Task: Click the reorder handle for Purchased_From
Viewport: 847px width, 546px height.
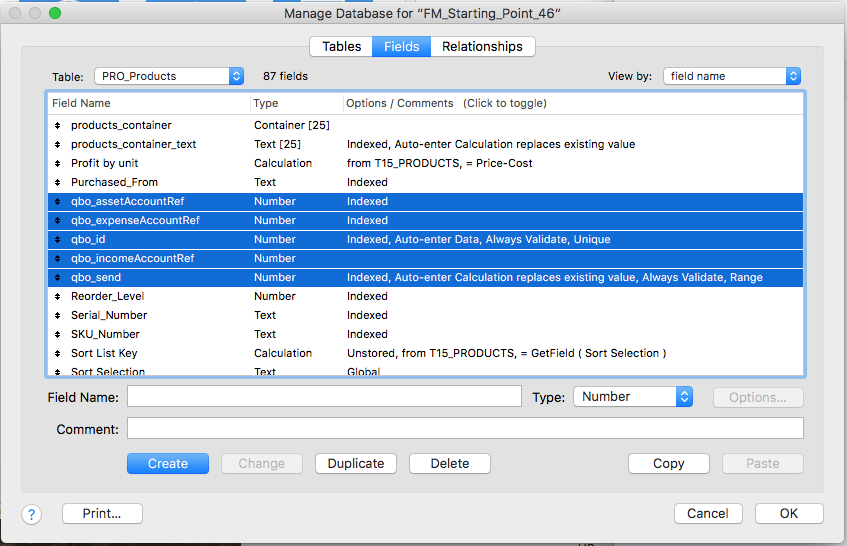Action: tap(58, 182)
